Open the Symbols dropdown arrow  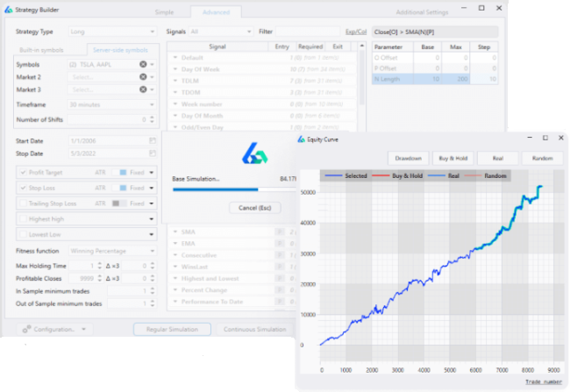pyautogui.click(x=153, y=64)
